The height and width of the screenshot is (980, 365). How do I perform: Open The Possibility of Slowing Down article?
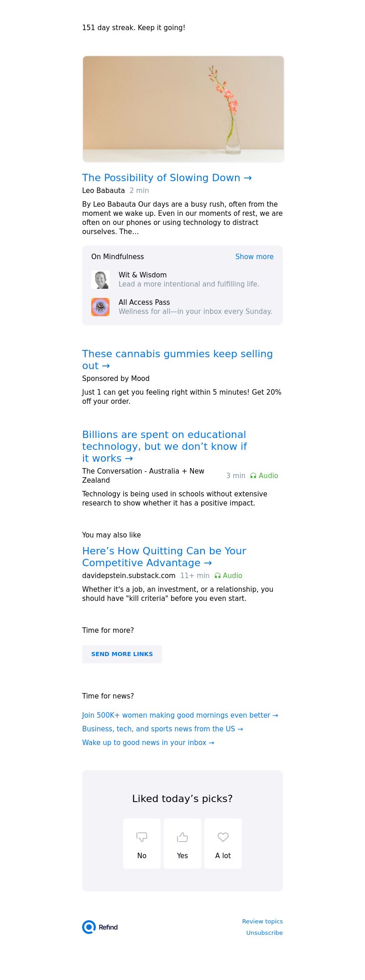(x=167, y=178)
